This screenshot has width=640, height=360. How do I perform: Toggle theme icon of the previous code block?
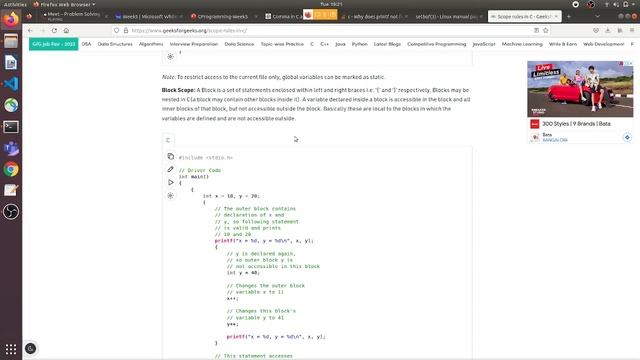[x=171, y=57]
